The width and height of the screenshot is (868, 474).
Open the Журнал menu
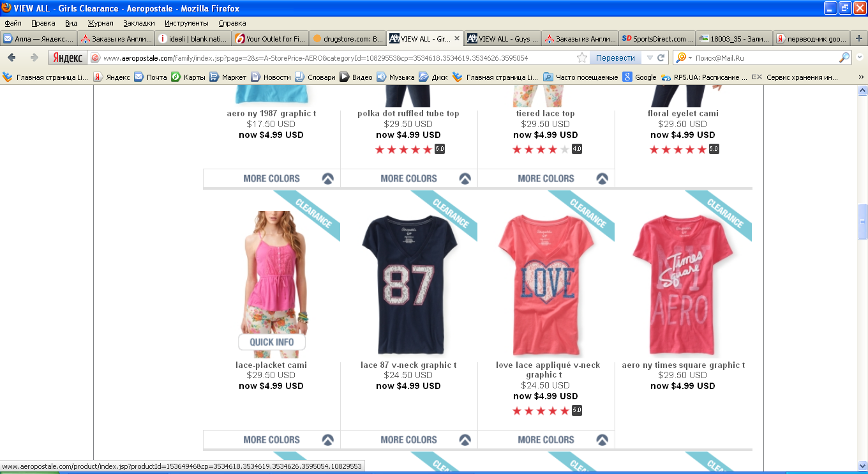coord(100,23)
